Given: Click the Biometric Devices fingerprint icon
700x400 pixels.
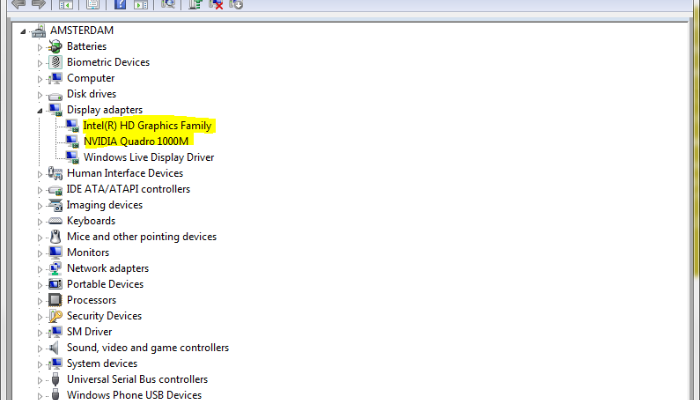Looking at the screenshot, I should tap(56, 62).
